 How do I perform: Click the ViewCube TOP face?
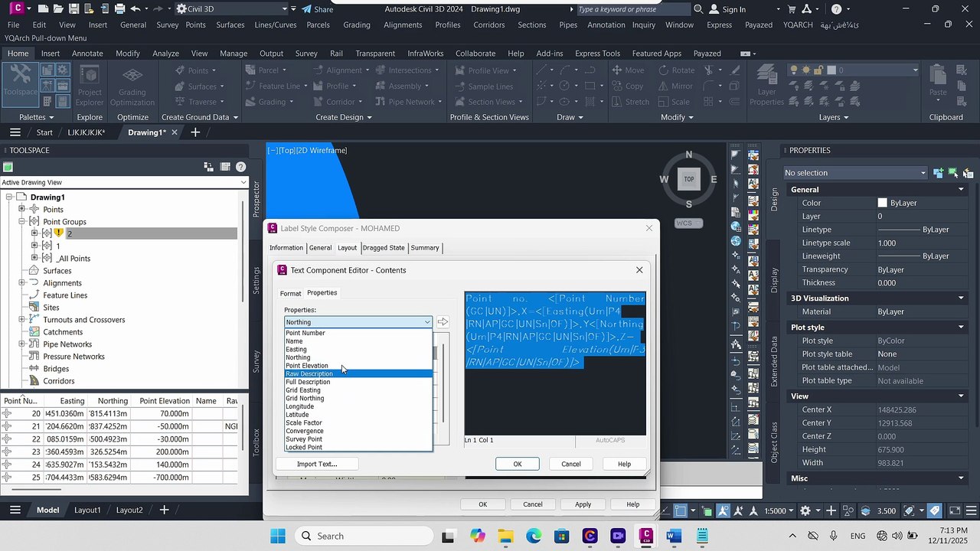(689, 179)
